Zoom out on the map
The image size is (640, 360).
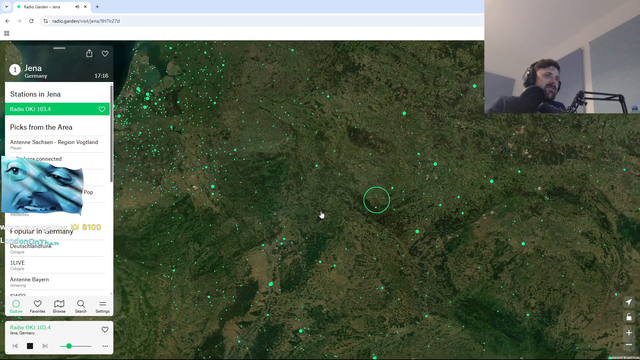[x=629, y=345]
